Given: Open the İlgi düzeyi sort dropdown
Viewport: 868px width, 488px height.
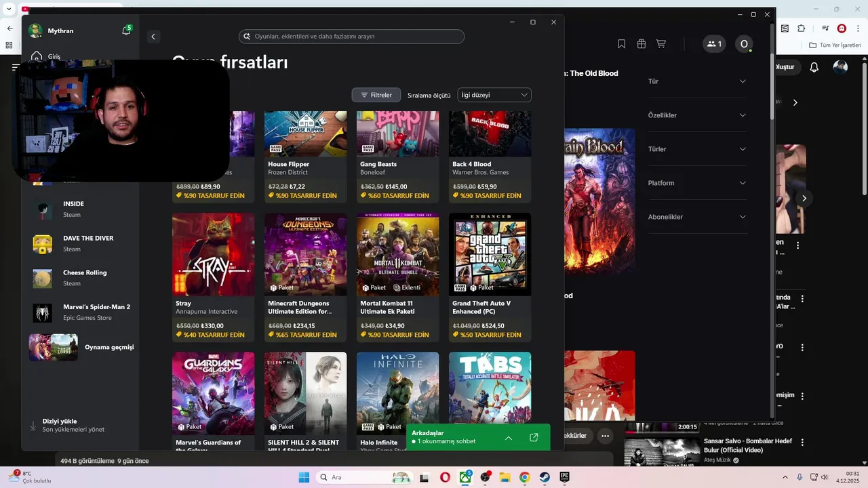Looking at the screenshot, I should [494, 95].
